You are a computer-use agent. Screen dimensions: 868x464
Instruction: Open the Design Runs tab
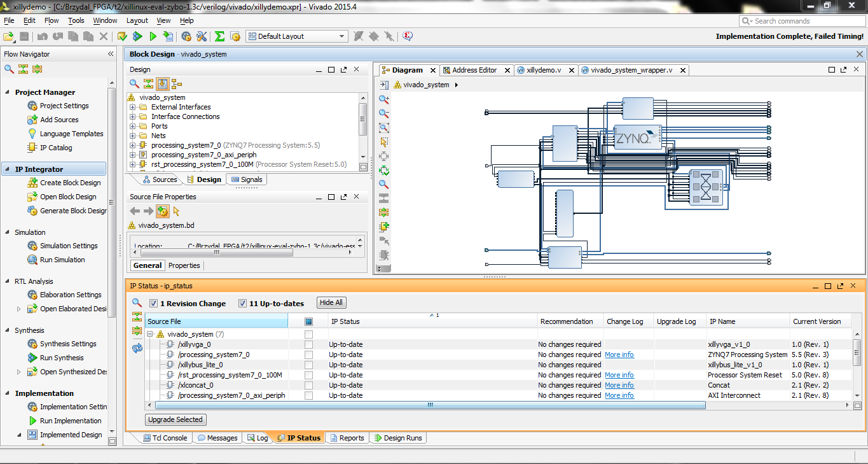click(x=398, y=438)
